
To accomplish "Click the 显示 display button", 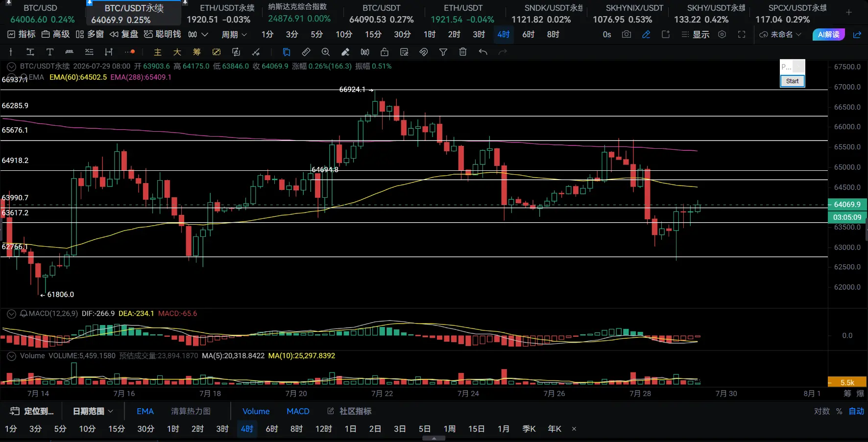I will [696, 34].
